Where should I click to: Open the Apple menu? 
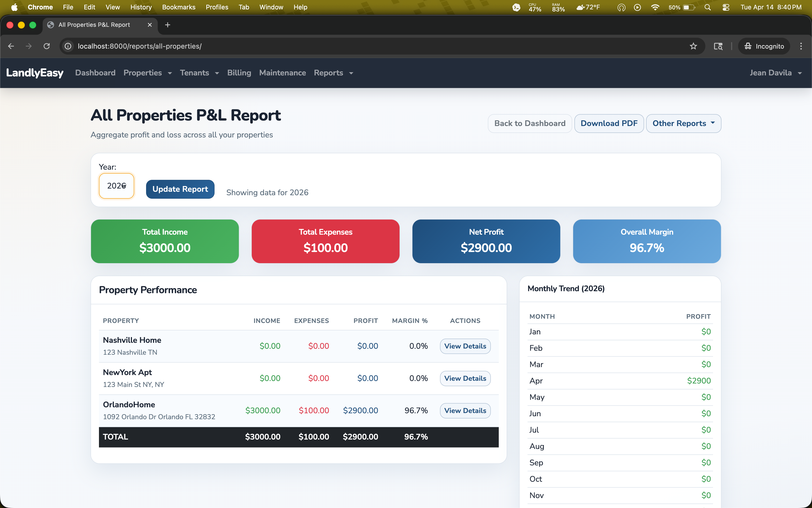click(x=14, y=7)
